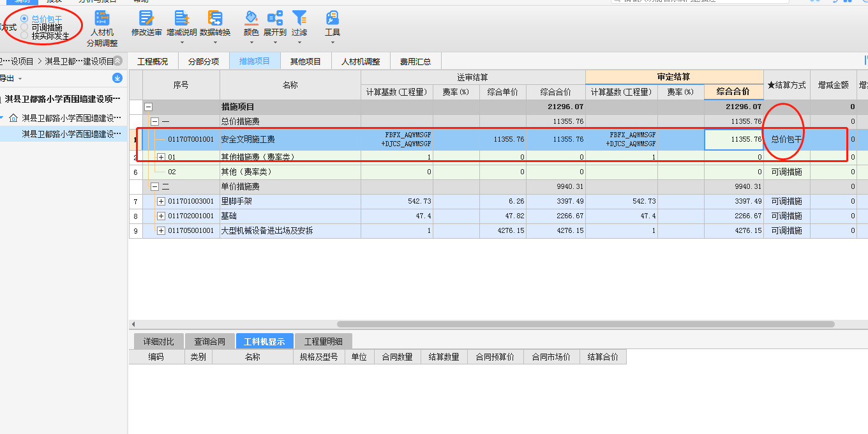The height and width of the screenshot is (434, 868).
Task: Click the 过滤 funnel icon
Action: click(x=299, y=18)
